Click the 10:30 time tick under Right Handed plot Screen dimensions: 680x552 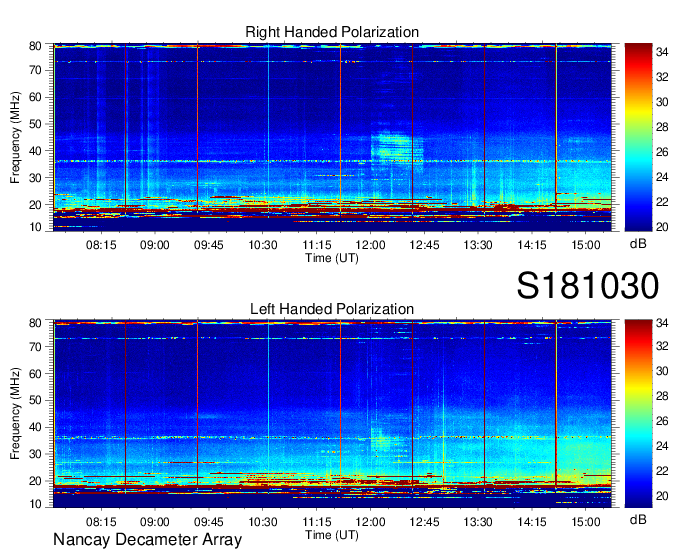tap(263, 245)
